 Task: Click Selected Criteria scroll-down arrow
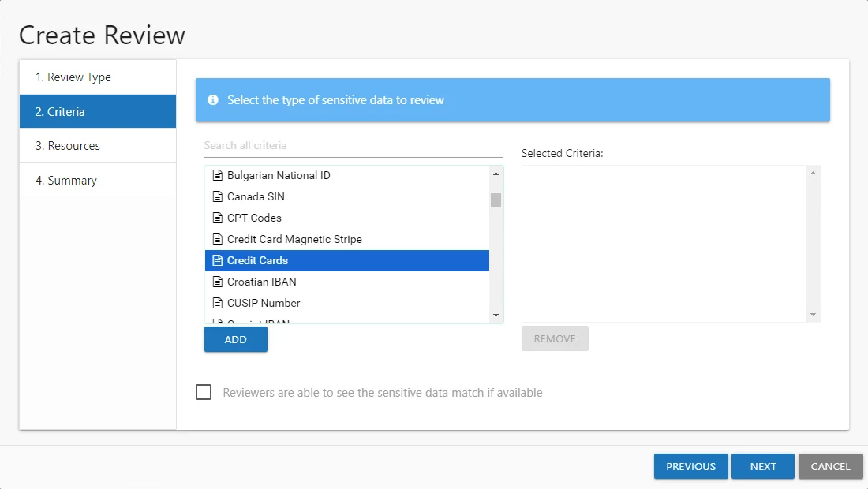[814, 314]
